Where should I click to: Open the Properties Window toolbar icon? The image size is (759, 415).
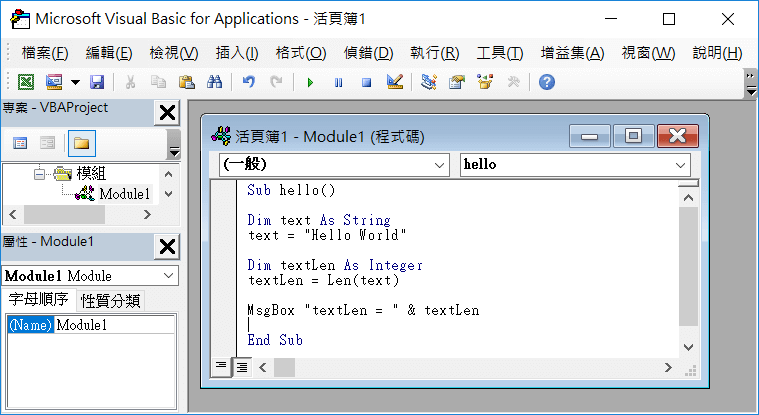[x=456, y=82]
